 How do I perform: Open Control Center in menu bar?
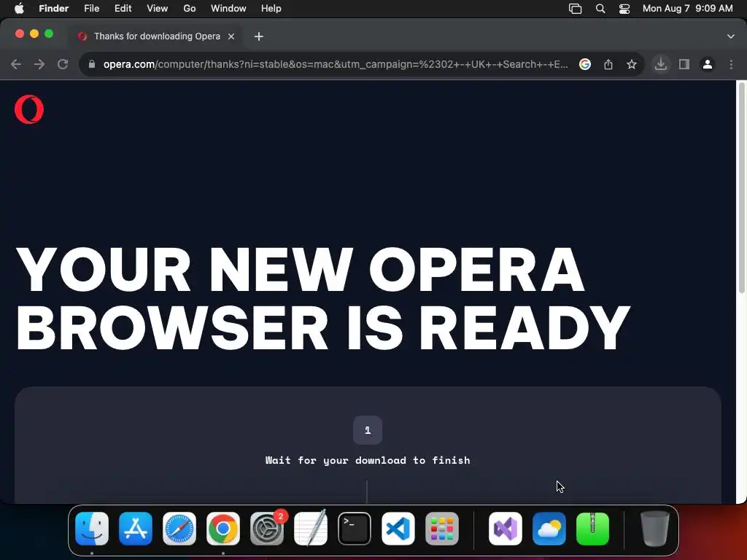click(x=624, y=9)
